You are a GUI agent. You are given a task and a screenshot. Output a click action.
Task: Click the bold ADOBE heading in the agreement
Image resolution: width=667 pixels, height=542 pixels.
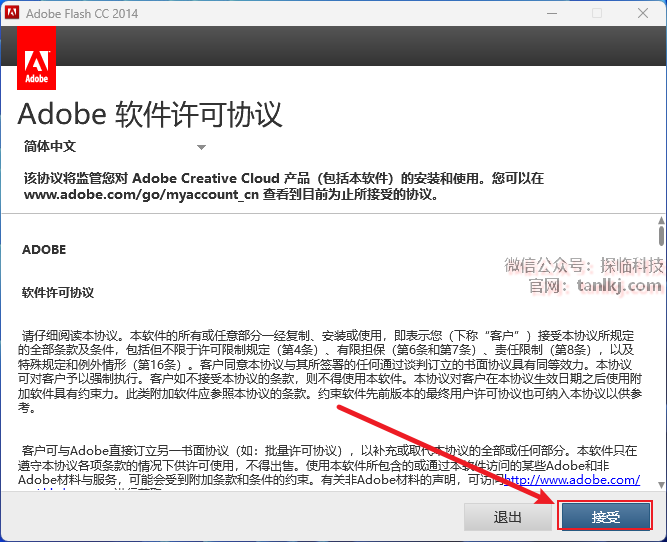[44, 249]
